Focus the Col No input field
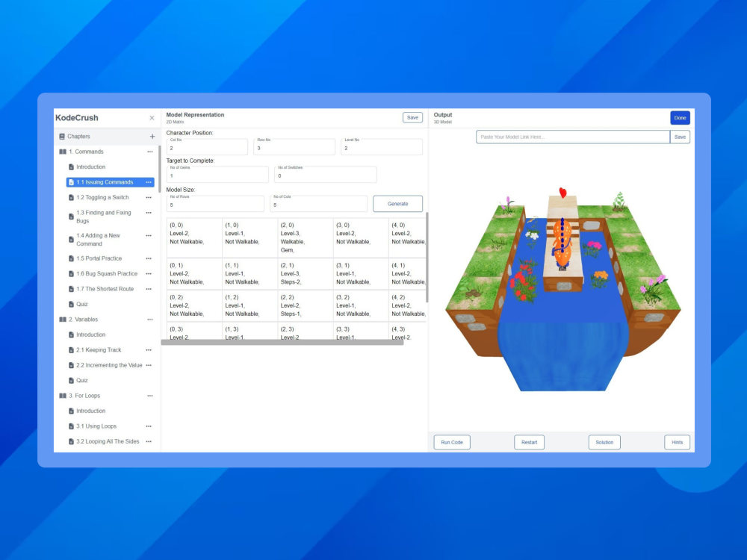 click(x=207, y=146)
